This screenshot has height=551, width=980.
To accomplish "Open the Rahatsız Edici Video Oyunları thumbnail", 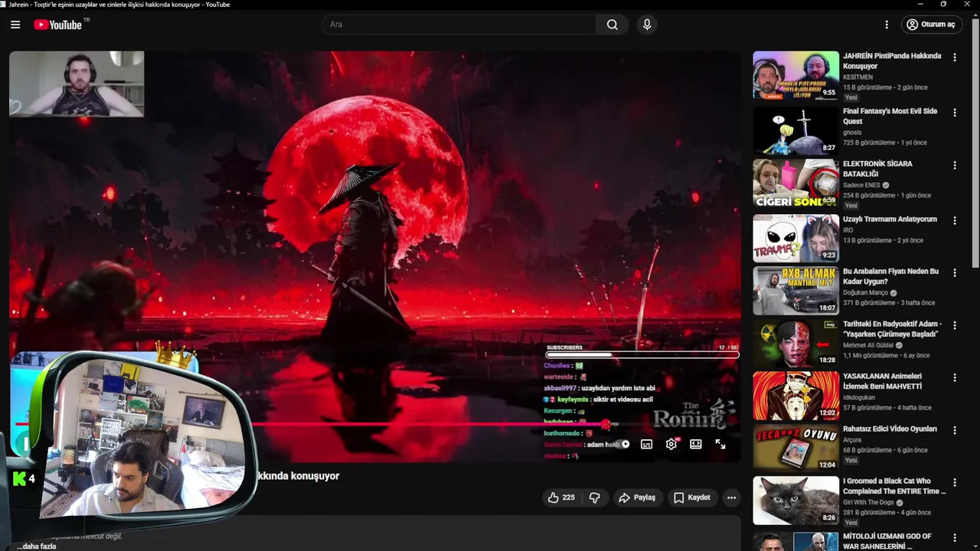I will [795, 448].
